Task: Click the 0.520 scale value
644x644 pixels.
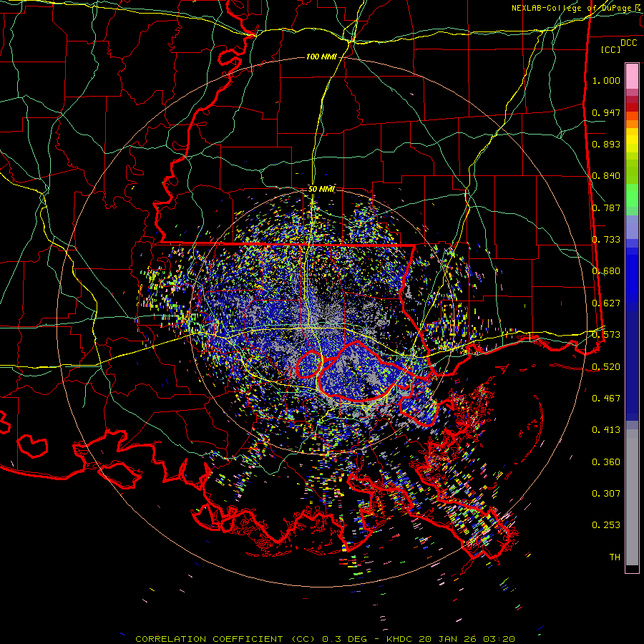Action: (606, 367)
